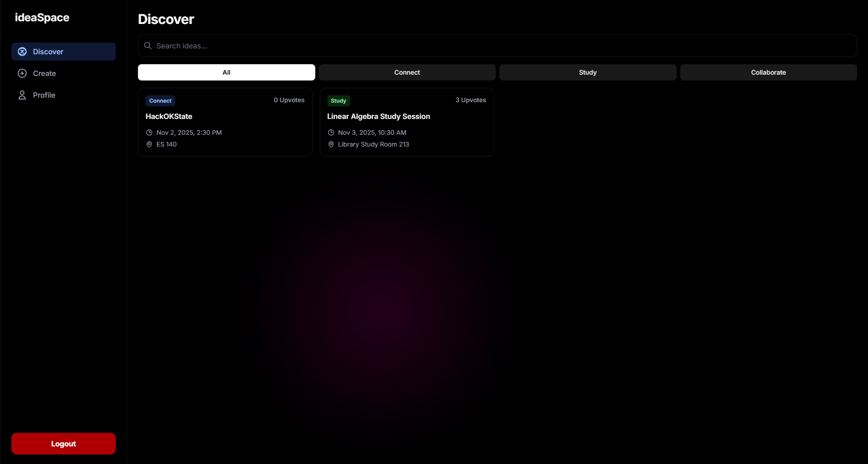Screen dimensions: 868x464
Task: Click the clock icon on HackOKState card
Action: click(x=149, y=133)
